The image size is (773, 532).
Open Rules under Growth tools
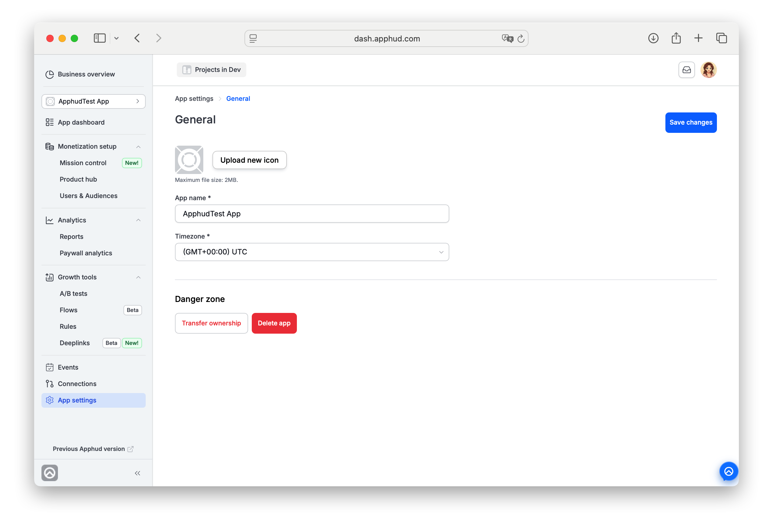[x=68, y=326]
